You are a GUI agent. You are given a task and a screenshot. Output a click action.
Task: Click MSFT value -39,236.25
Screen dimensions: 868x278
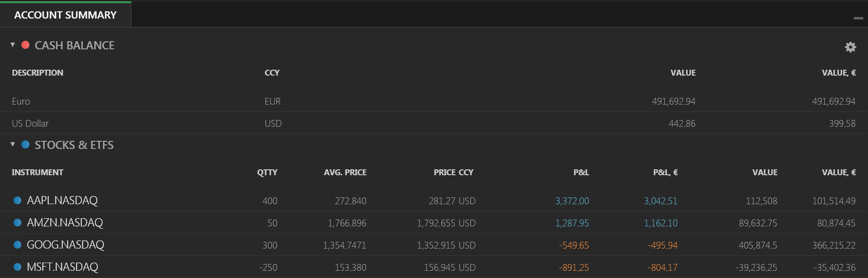coord(756,268)
